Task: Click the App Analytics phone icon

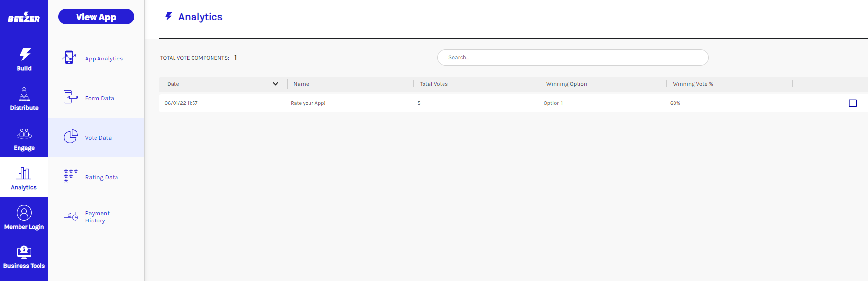Action: [69, 58]
